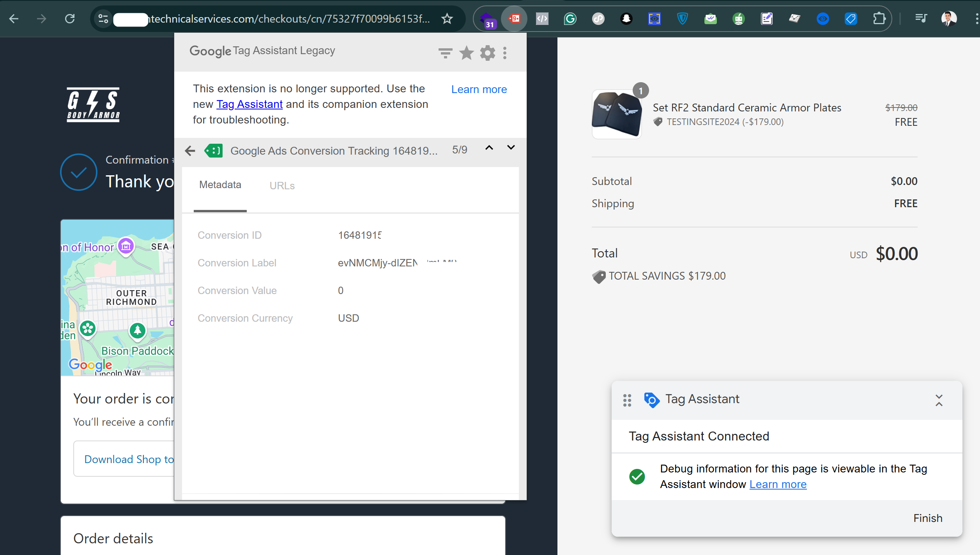Reload the page with refresh button
The image size is (980, 555).
click(x=70, y=19)
